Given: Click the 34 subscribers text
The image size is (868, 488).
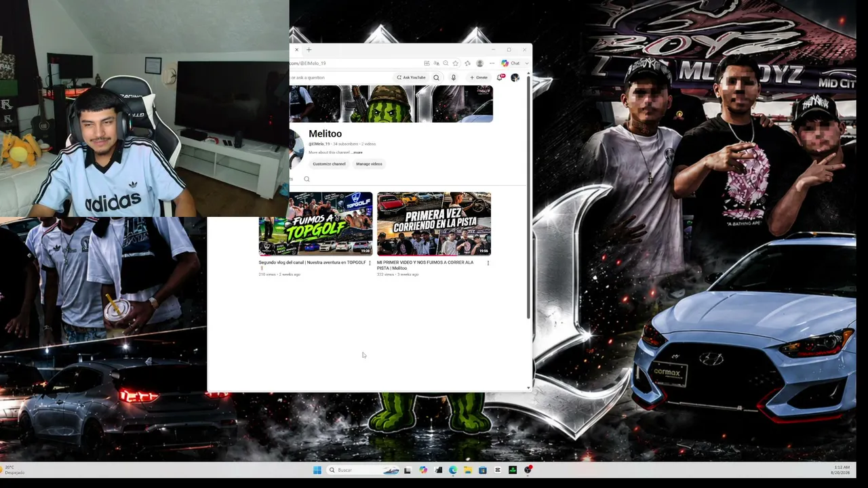Looking at the screenshot, I should pos(345,144).
